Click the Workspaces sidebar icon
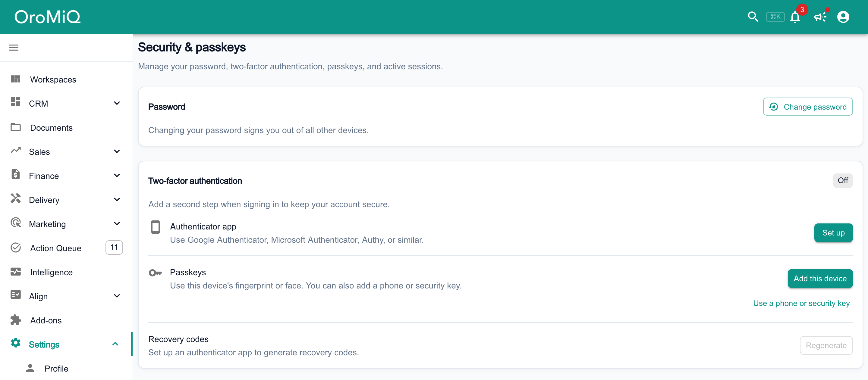868x380 pixels. point(15,79)
